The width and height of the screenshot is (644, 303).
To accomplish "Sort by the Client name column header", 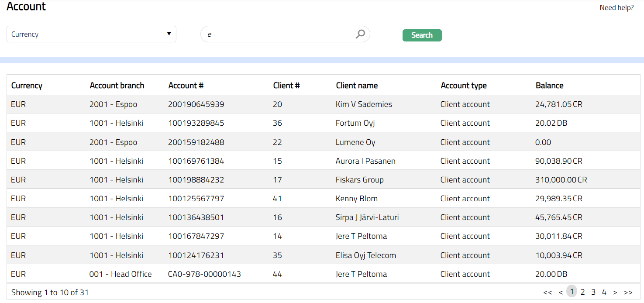I will click(357, 86).
